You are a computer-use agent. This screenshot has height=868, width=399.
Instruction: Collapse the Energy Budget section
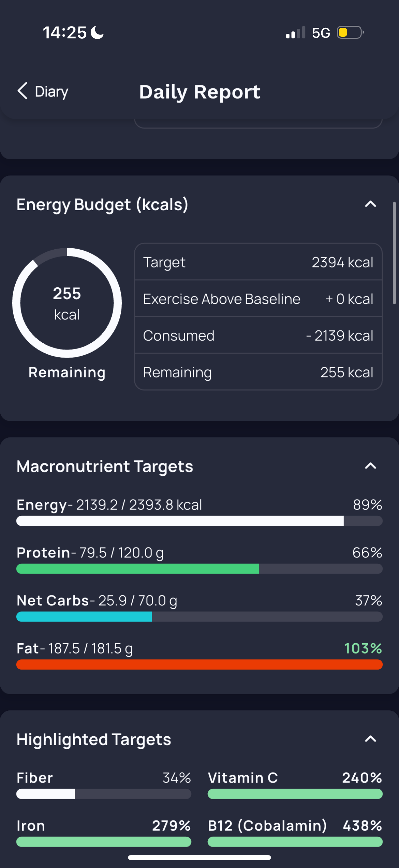370,204
